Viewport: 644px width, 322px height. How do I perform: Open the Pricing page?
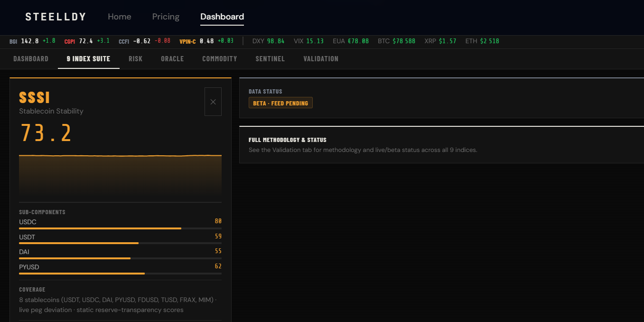(x=166, y=17)
